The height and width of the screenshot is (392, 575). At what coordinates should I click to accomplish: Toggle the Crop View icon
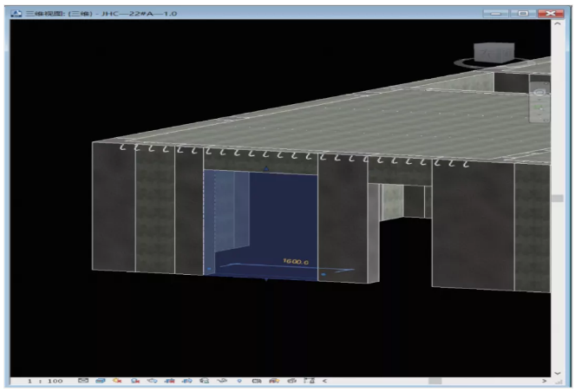169,381
